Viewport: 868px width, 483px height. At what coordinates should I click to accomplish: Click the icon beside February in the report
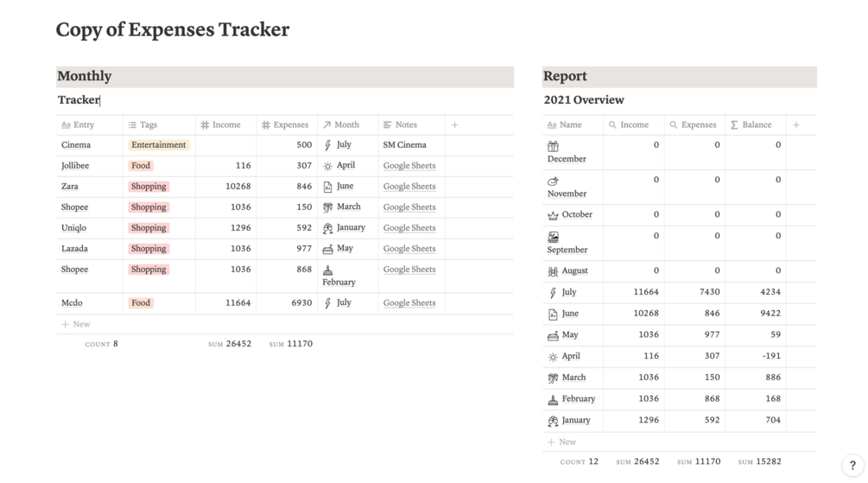point(553,399)
